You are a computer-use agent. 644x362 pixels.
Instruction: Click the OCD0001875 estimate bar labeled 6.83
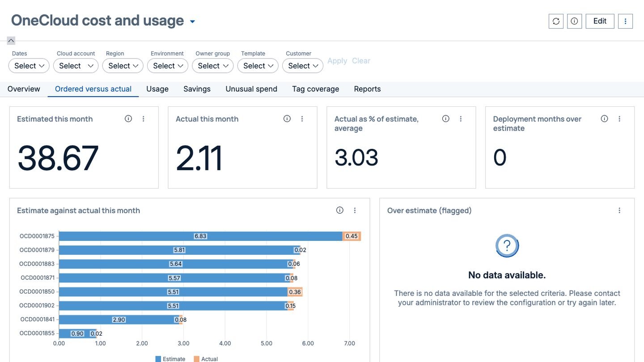coord(200,236)
